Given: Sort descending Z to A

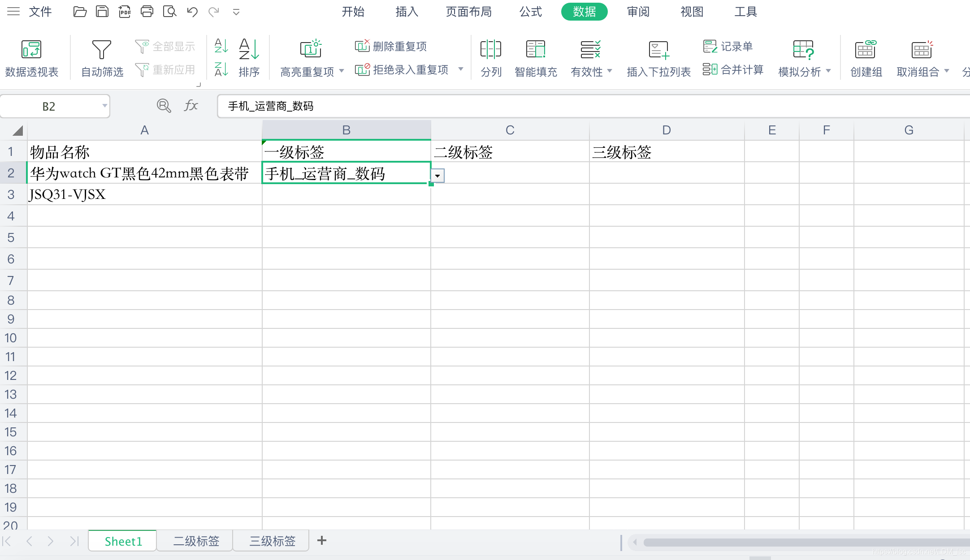Looking at the screenshot, I should tap(221, 69).
